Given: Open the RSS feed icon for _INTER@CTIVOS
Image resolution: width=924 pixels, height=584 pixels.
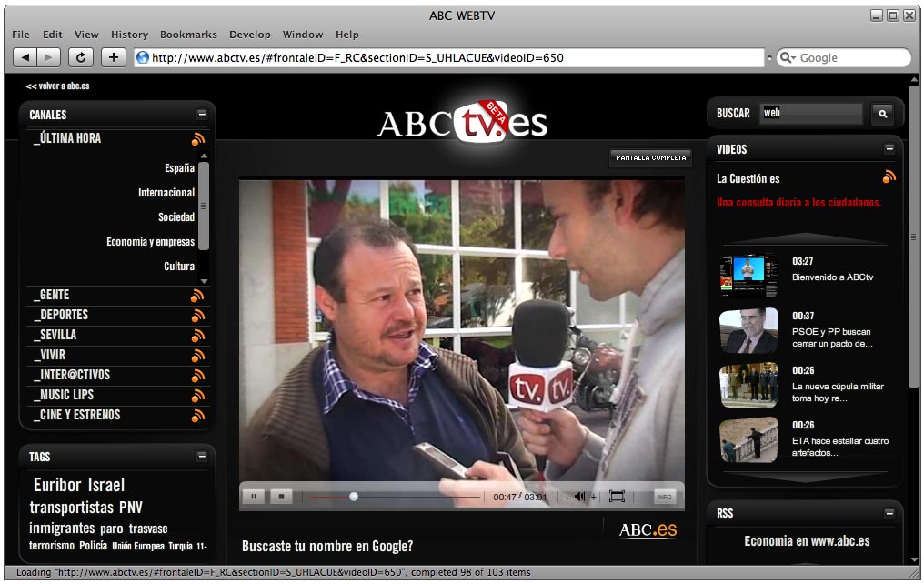Looking at the screenshot, I should click(198, 376).
